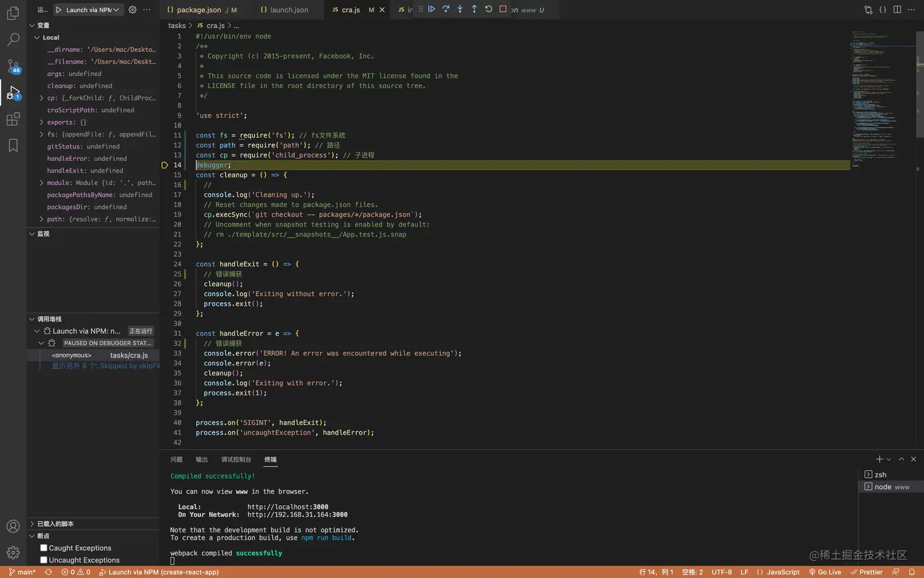This screenshot has height=578, width=924.
Task: Click Go Live in status bar
Action: 825,572
